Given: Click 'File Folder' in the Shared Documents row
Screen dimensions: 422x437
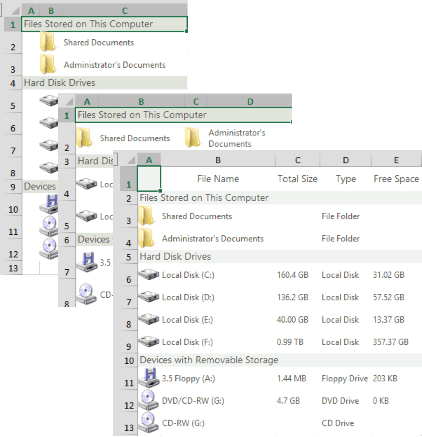Looking at the screenshot, I should (341, 216).
